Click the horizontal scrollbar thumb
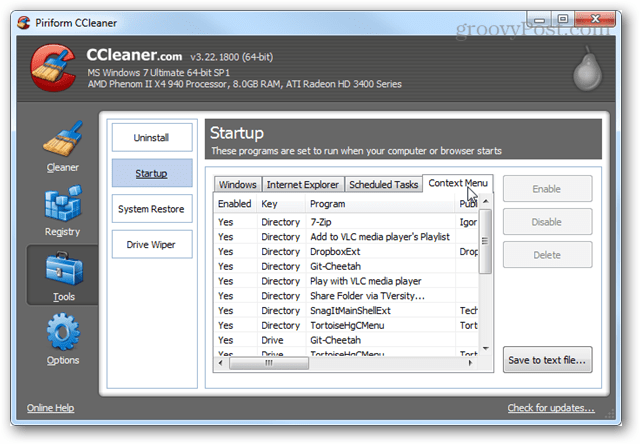Image resolution: width=640 pixels, height=444 pixels. (269, 363)
